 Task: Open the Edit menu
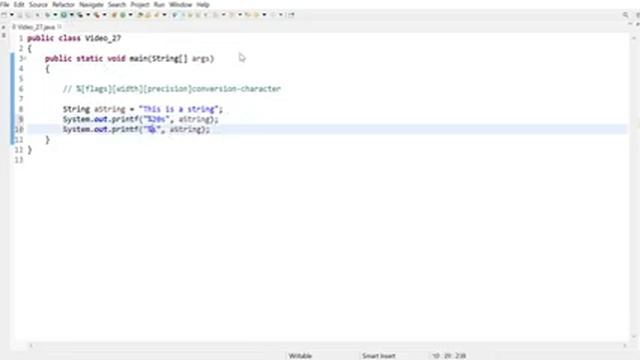[x=19, y=4]
